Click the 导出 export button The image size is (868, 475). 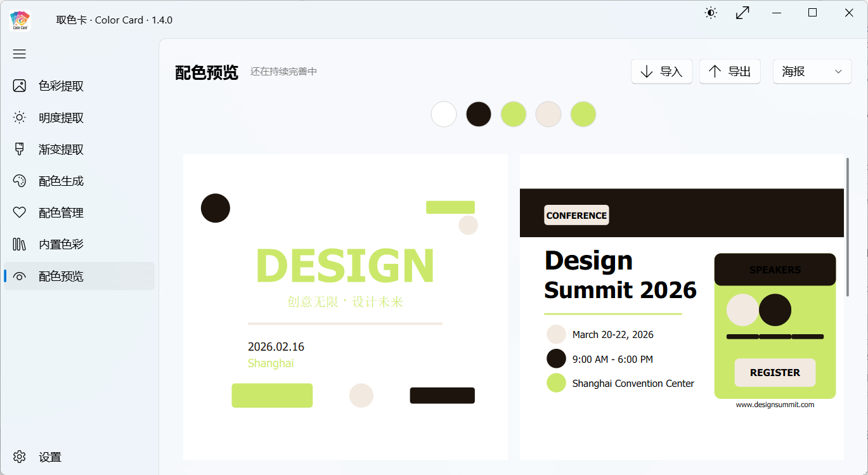730,72
